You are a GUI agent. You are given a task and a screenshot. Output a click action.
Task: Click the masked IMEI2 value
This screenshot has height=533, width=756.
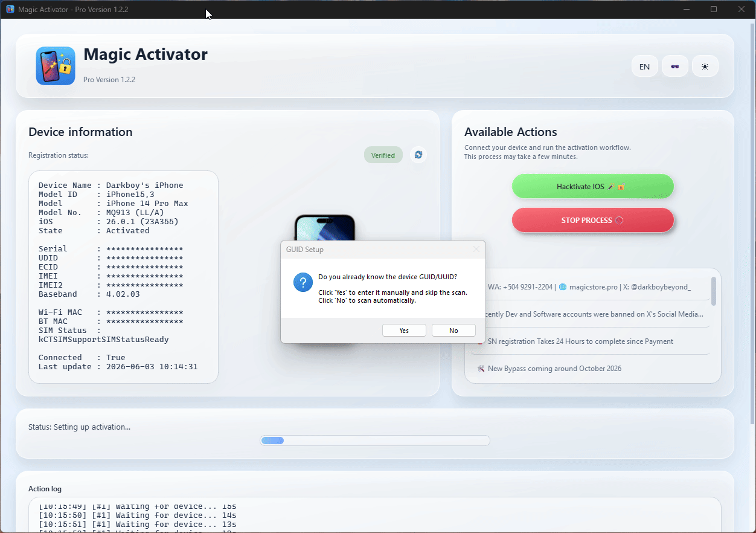tap(145, 285)
